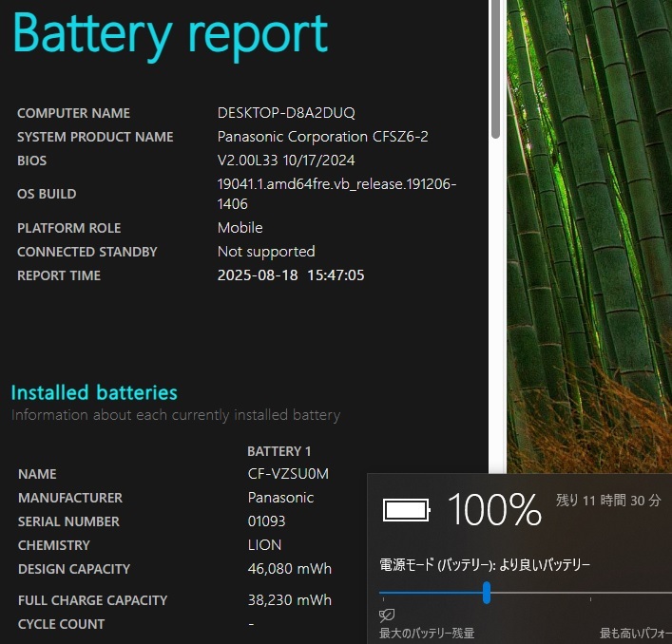This screenshot has width=672, height=644.
Task: Click the manufacturer value 'Panasonic'
Action: pos(280,498)
